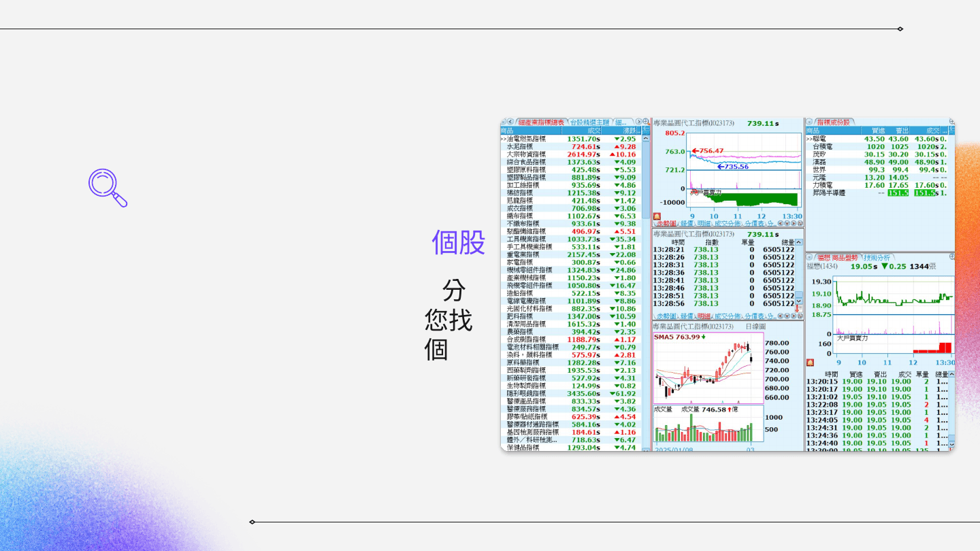Click the scrollbar thumb of the industry index list

[646, 177]
